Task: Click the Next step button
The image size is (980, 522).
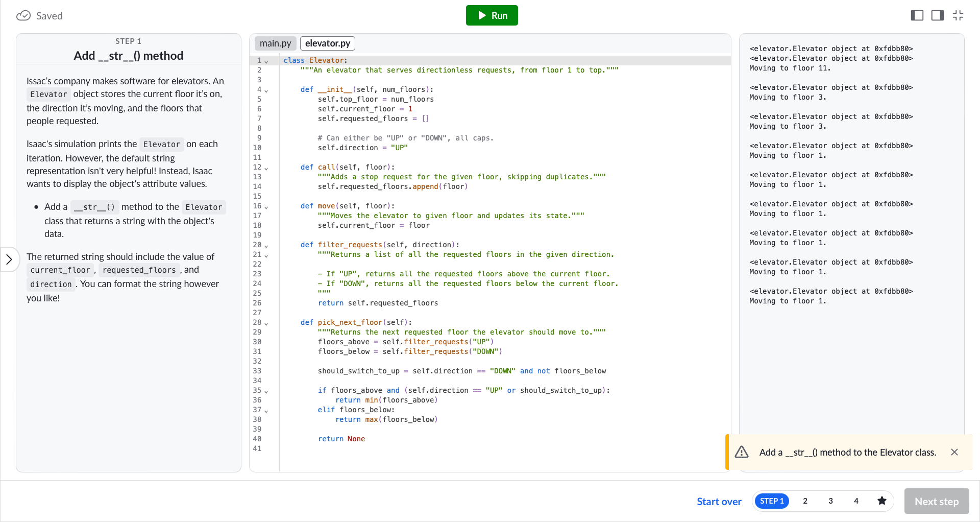Action: point(937,502)
